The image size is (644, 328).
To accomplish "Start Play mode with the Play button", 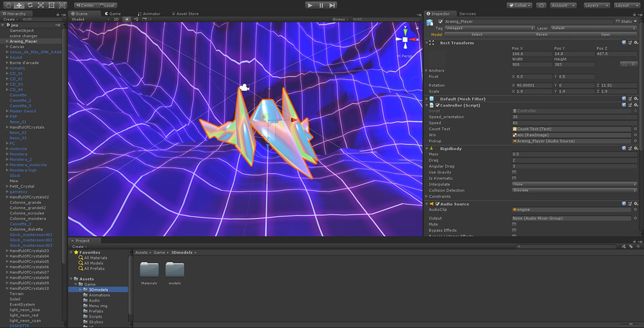I will tap(310, 5).
